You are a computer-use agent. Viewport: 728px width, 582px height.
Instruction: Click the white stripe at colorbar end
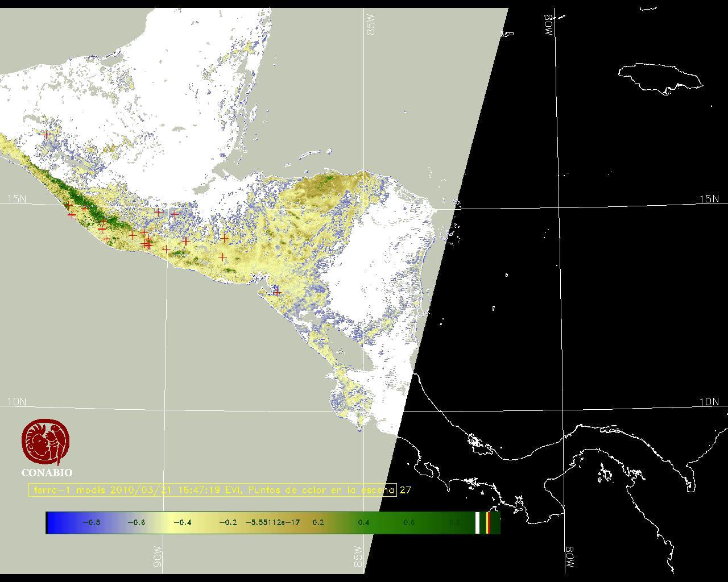coord(477,522)
